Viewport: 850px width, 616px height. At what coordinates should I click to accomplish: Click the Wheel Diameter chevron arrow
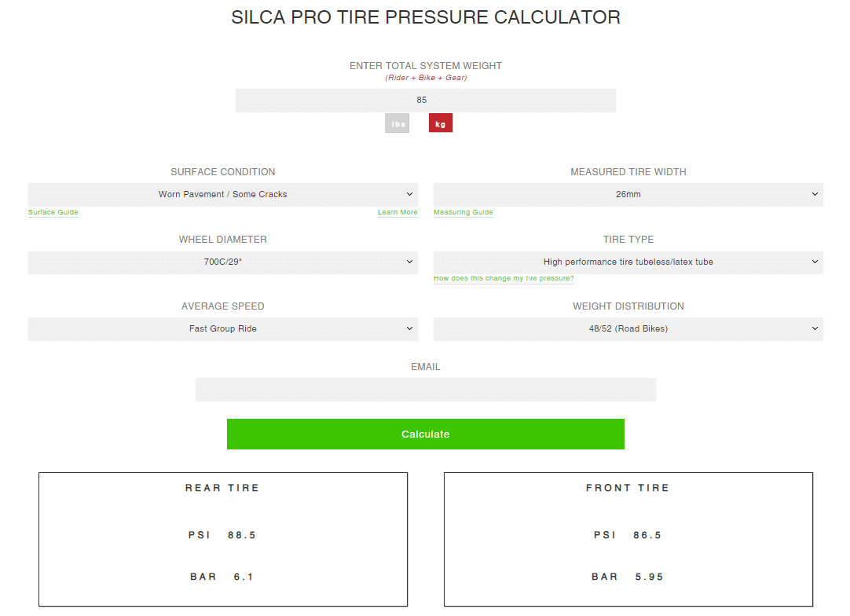click(x=409, y=262)
